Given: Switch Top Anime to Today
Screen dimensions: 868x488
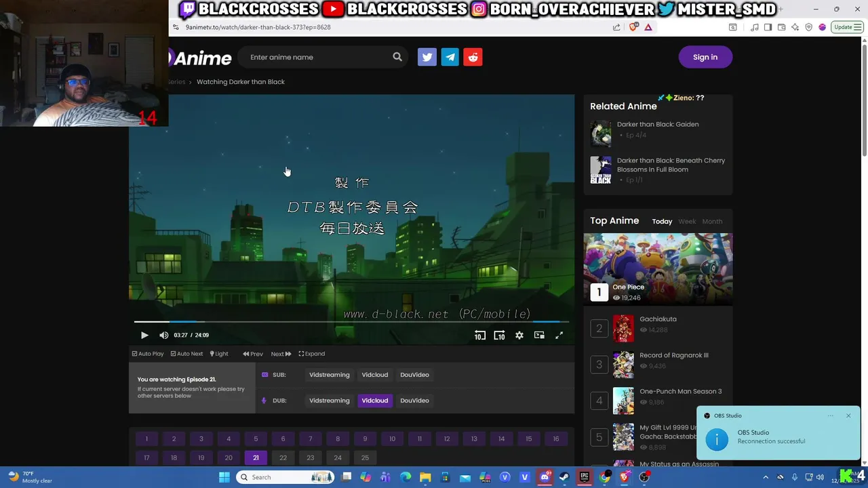Looking at the screenshot, I should click(662, 222).
